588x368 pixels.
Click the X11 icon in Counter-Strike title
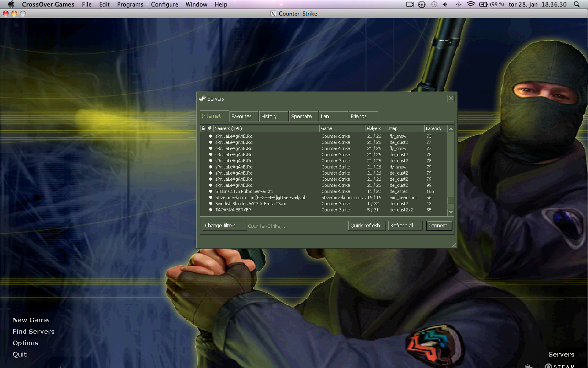[273, 13]
